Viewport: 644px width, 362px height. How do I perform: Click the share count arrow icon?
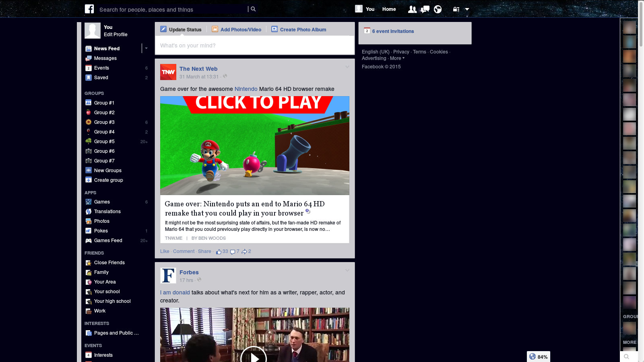point(244,252)
